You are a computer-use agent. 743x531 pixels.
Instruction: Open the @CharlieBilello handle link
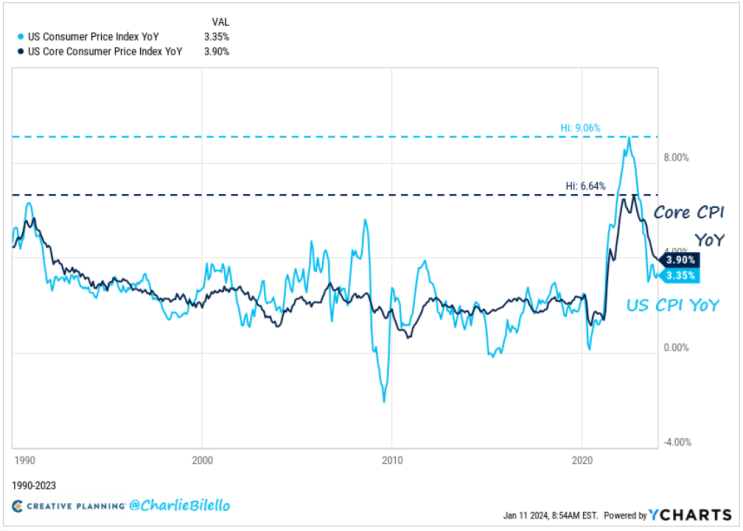180,506
